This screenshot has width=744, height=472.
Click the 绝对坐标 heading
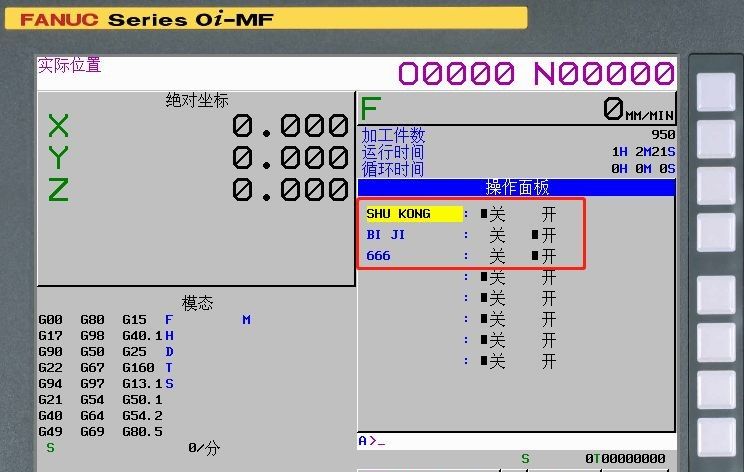point(197,101)
